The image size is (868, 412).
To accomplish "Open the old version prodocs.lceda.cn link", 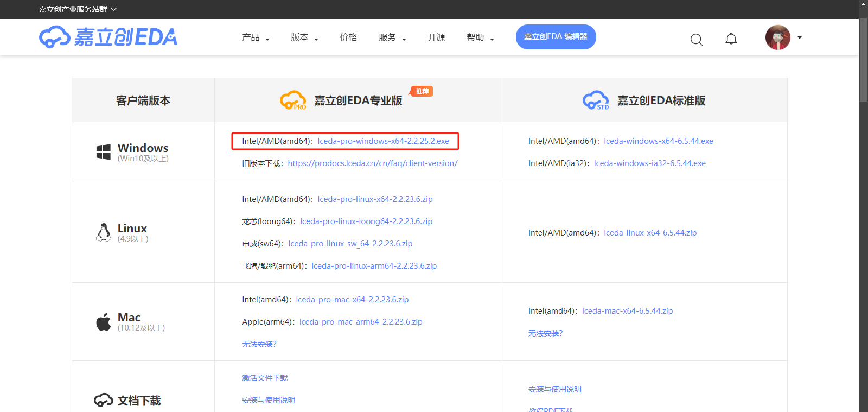I will point(373,163).
